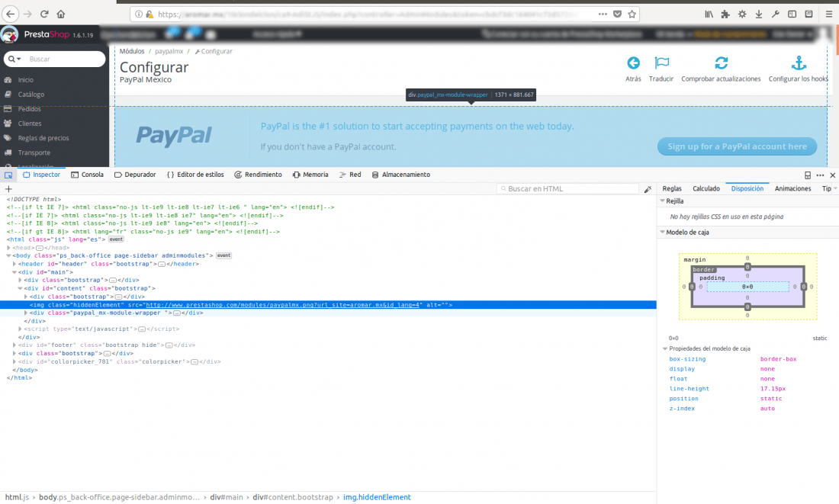Click paypalmx breadcrumb link
The image size is (839, 504).
[x=169, y=51]
